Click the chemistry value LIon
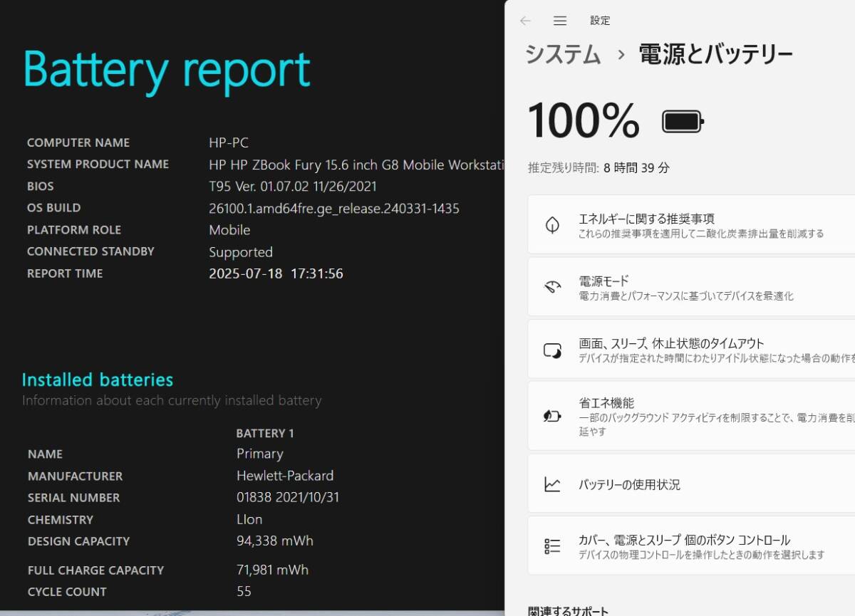This screenshot has height=616, width=855. point(249,520)
